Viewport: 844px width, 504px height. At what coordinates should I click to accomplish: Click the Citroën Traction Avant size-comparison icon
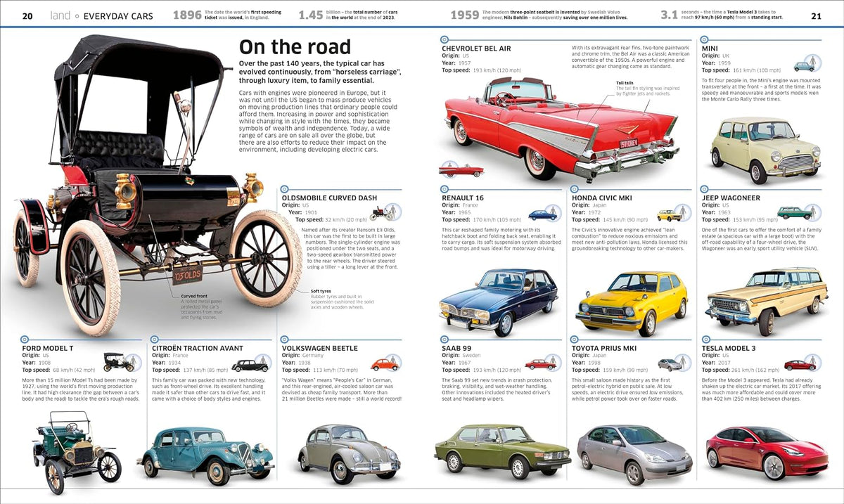click(251, 364)
